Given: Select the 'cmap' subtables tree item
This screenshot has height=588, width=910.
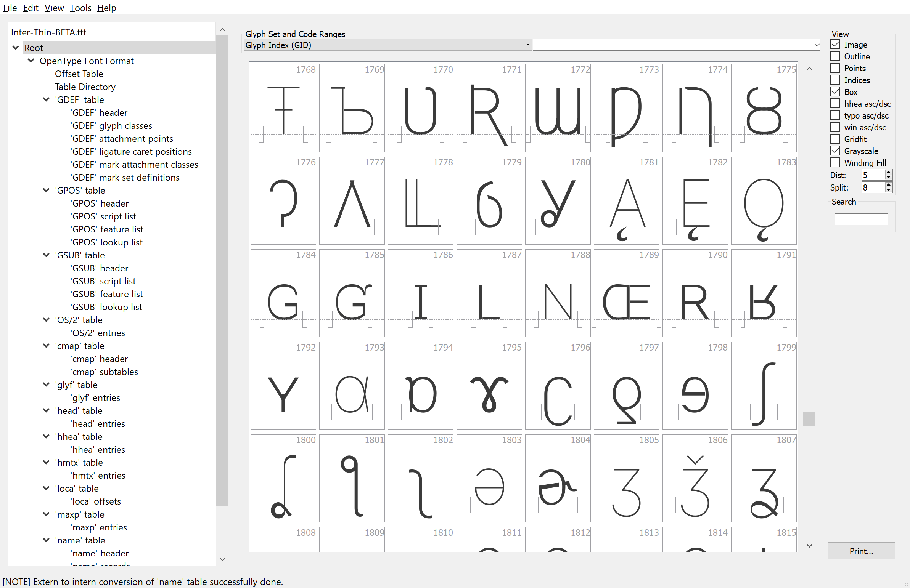Looking at the screenshot, I should point(103,372).
